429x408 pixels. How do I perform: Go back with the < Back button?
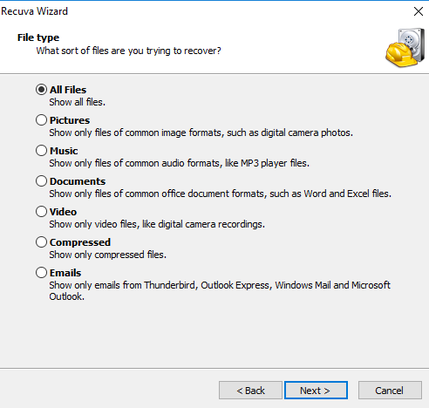(x=250, y=390)
